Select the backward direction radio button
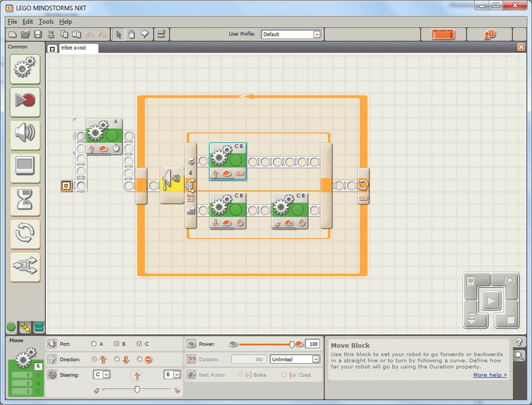The width and height of the screenshot is (532, 405). [x=117, y=359]
